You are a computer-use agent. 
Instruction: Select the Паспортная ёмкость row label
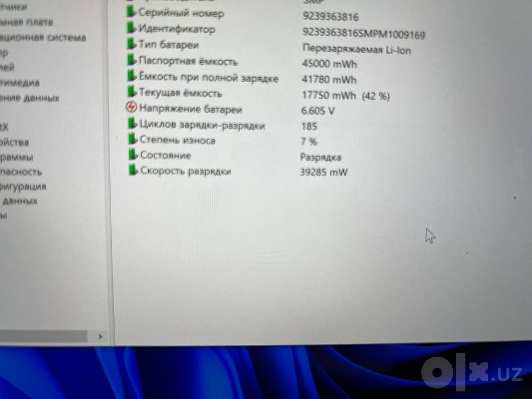(189, 61)
